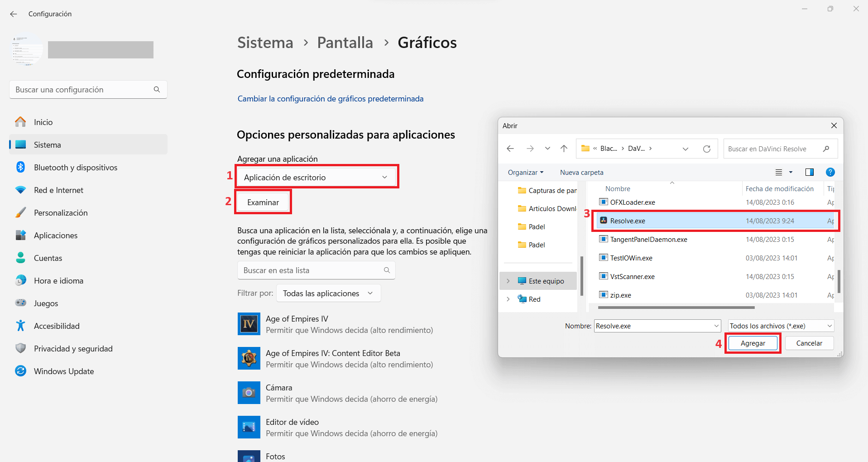This screenshot has height=462, width=868.
Task: Click the blue help icon
Action: (830, 172)
